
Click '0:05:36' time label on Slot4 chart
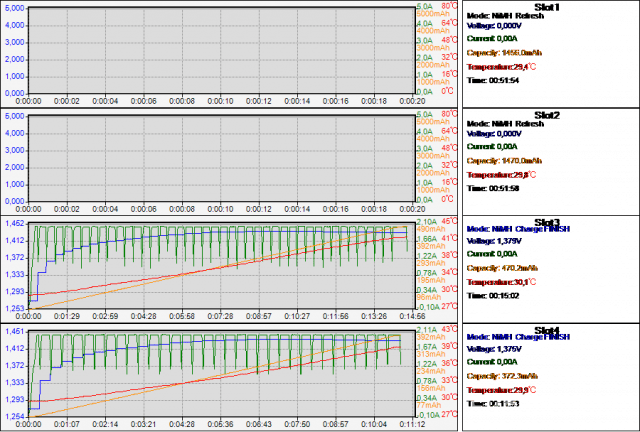pyautogui.click(x=220, y=424)
